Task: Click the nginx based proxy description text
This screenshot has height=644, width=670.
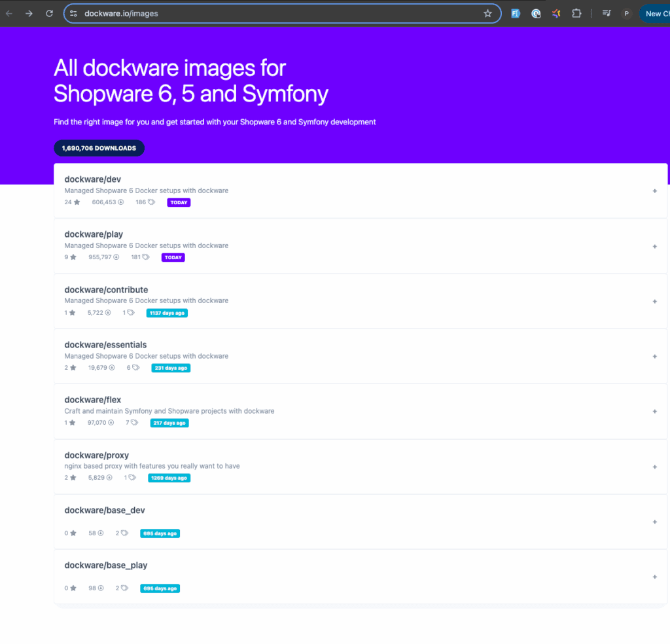Action: point(152,466)
